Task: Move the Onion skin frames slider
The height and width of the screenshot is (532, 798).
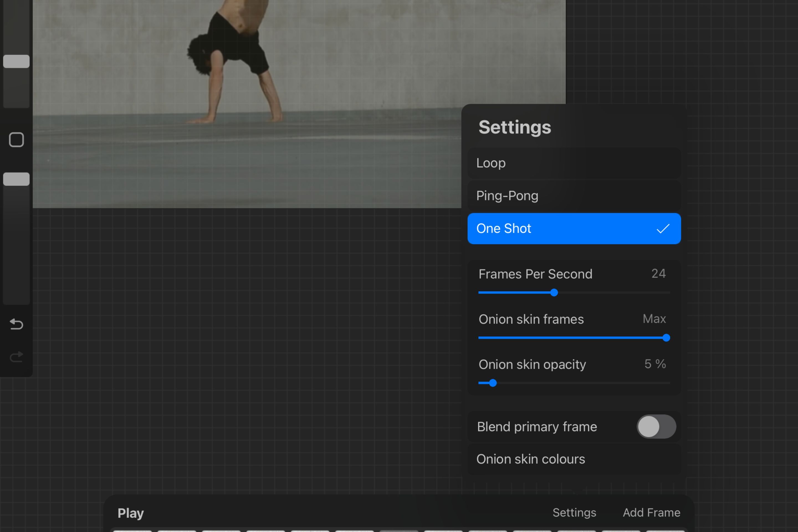Action: click(x=666, y=337)
